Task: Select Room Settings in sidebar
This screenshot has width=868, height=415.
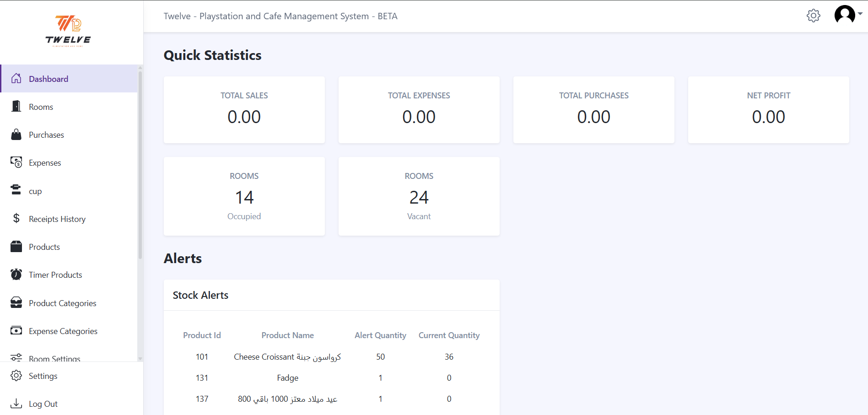Action: [54, 358]
